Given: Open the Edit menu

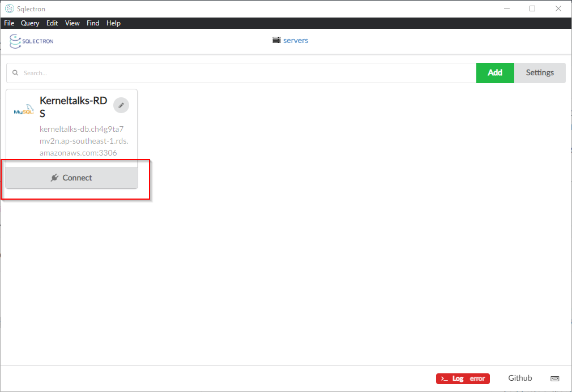Looking at the screenshot, I should coord(52,23).
